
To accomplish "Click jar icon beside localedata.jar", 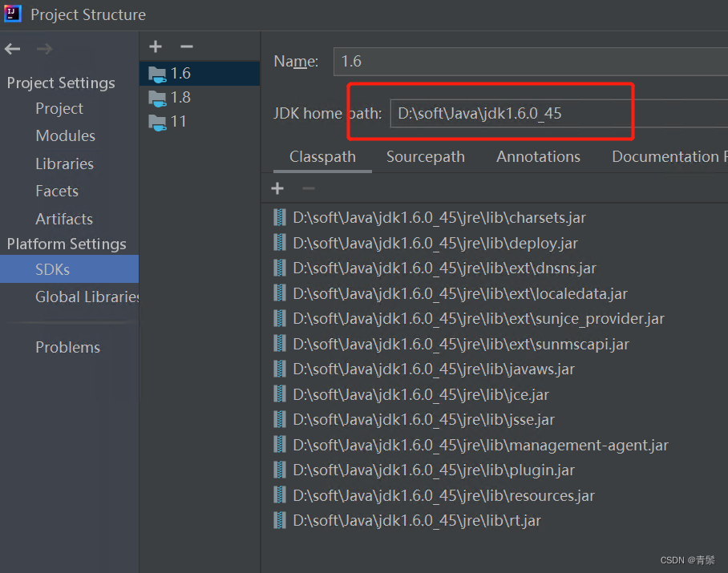I will 280,293.
